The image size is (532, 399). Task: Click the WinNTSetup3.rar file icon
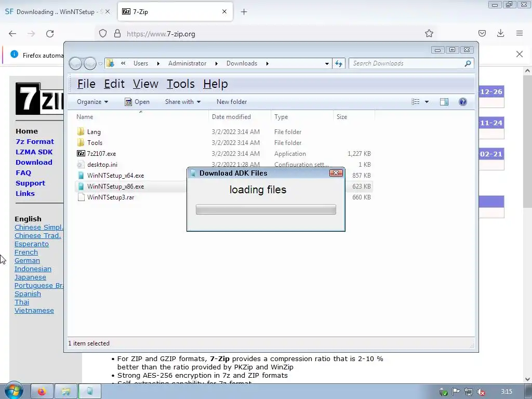(x=81, y=197)
